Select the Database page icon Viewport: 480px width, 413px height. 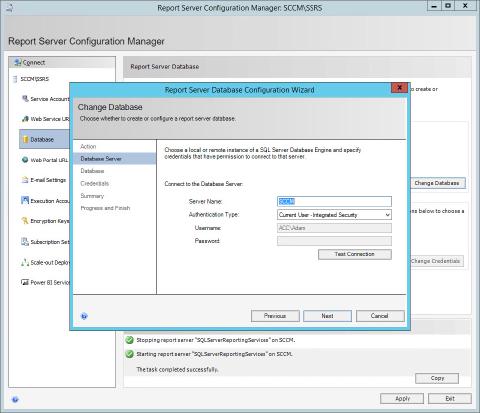click(x=25, y=139)
